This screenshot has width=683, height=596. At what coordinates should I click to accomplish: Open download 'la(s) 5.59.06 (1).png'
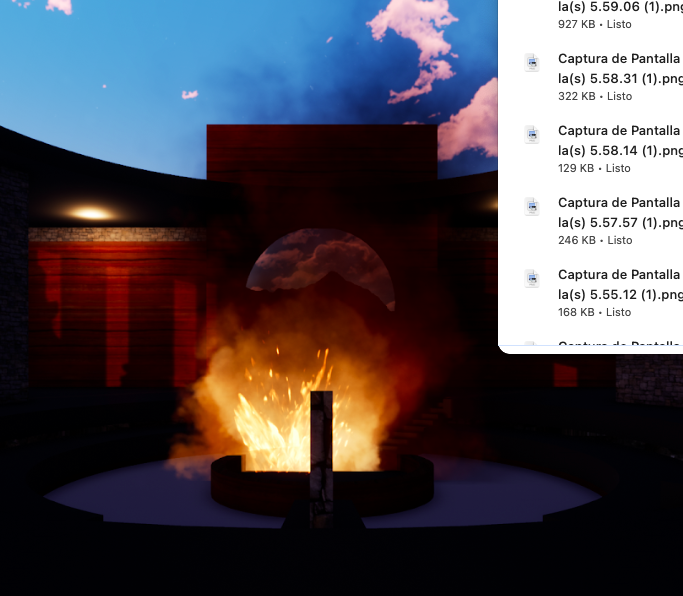(x=620, y=7)
